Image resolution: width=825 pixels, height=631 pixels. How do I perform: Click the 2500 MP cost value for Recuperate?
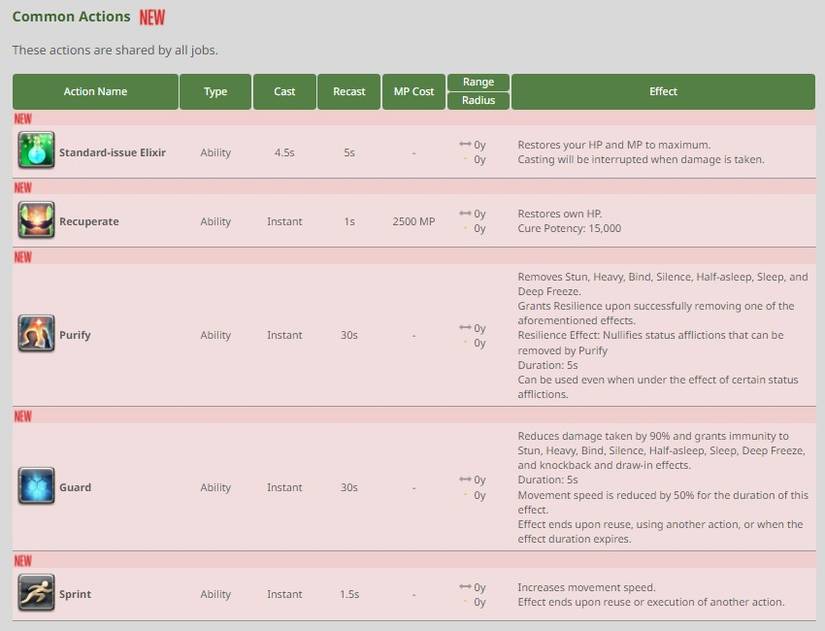[x=413, y=221]
